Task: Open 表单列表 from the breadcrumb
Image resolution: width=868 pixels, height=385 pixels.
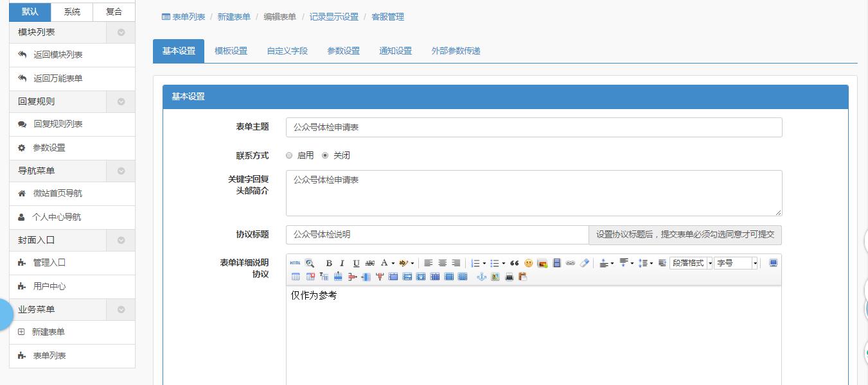Action: 186,17
